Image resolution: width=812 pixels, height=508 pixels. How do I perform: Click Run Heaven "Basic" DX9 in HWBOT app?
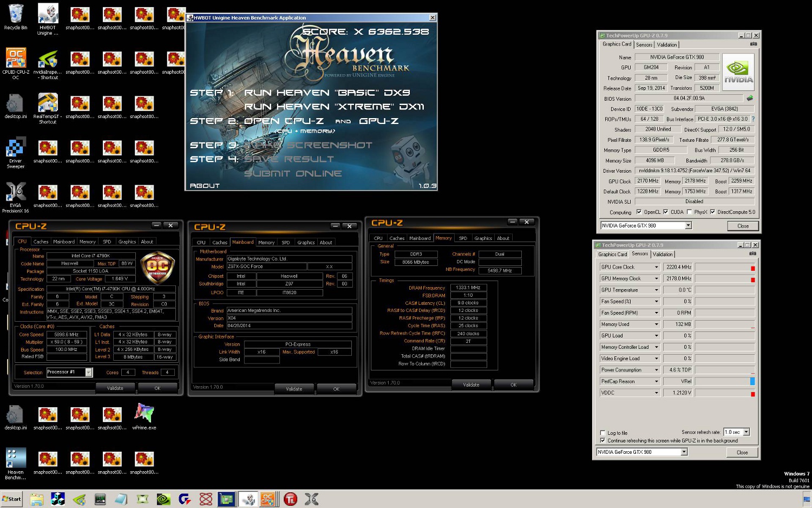327,93
